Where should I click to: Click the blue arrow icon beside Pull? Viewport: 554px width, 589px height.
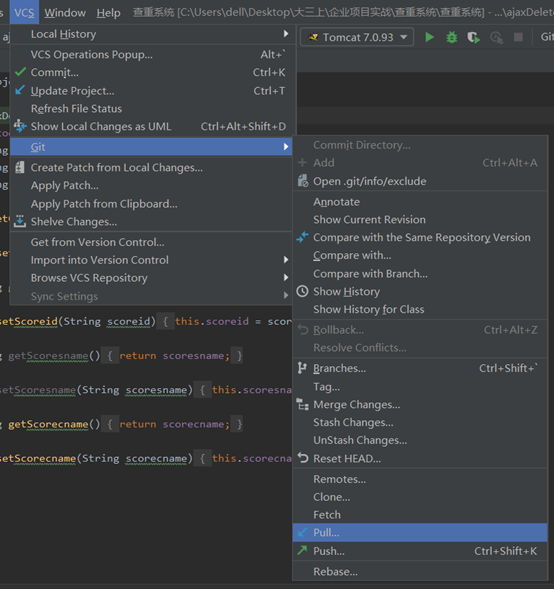coord(302,532)
